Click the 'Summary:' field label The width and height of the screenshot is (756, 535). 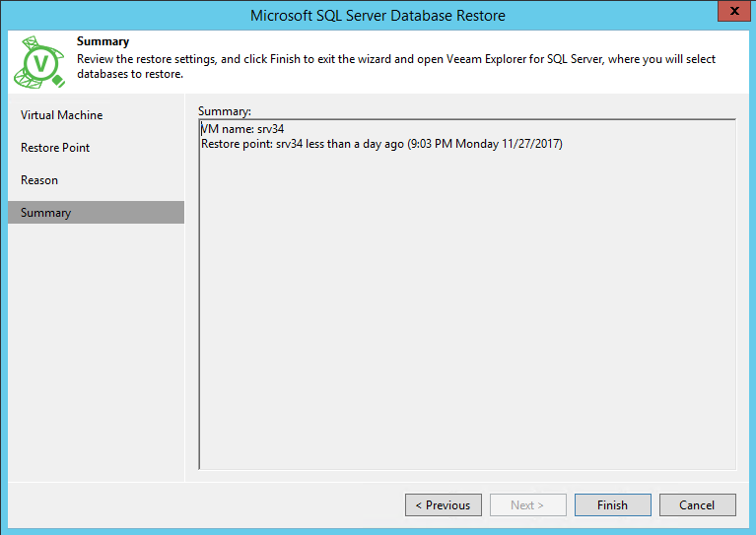[x=224, y=111]
